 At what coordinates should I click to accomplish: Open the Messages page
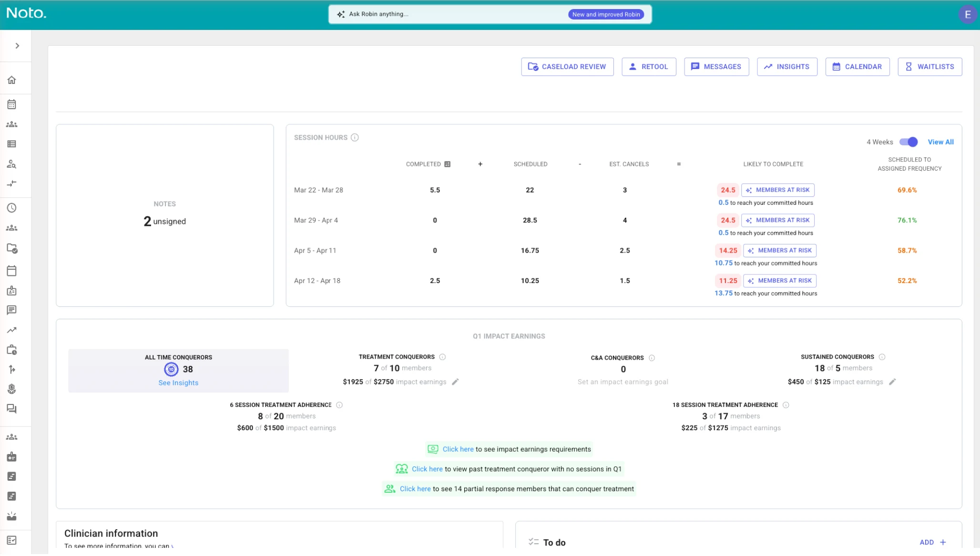tap(716, 67)
